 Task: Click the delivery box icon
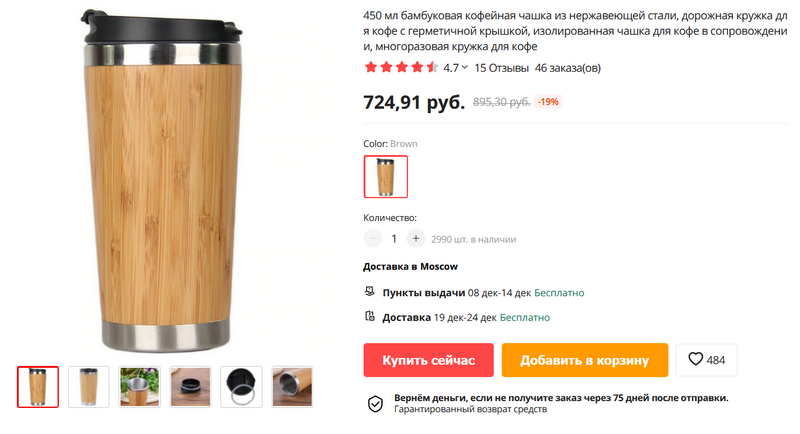pyautogui.click(x=369, y=316)
